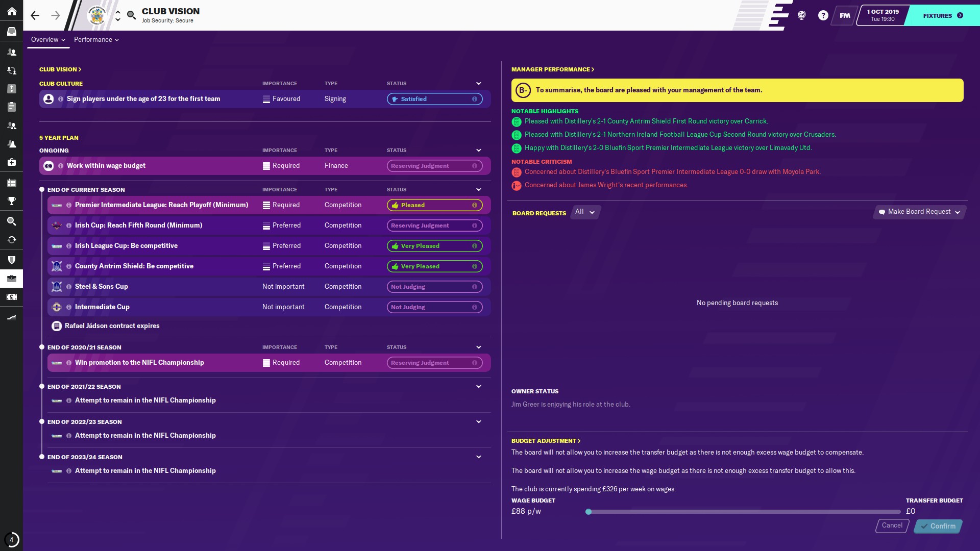Click the Distillery club badge

(x=96, y=15)
